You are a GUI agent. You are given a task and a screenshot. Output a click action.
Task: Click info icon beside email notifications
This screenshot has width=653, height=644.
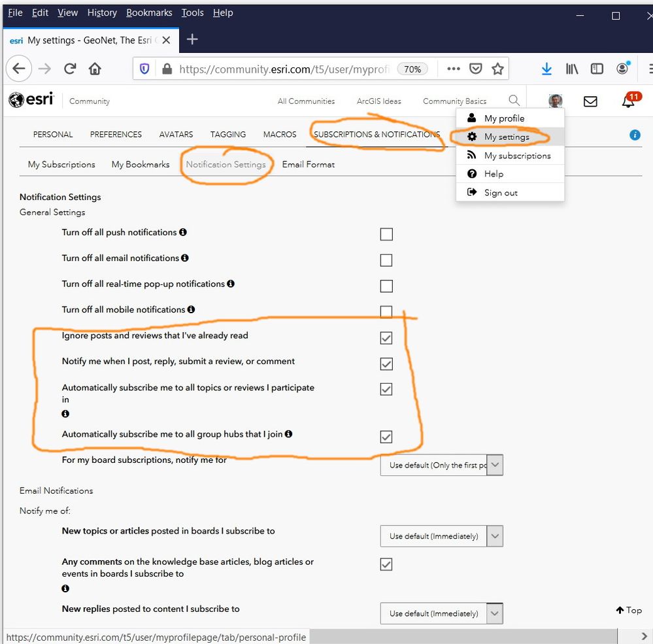pos(185,258)
